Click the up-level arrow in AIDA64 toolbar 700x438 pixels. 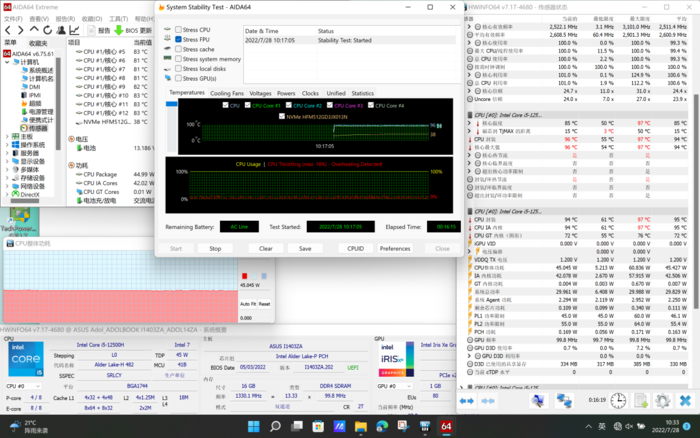(34, 29)
